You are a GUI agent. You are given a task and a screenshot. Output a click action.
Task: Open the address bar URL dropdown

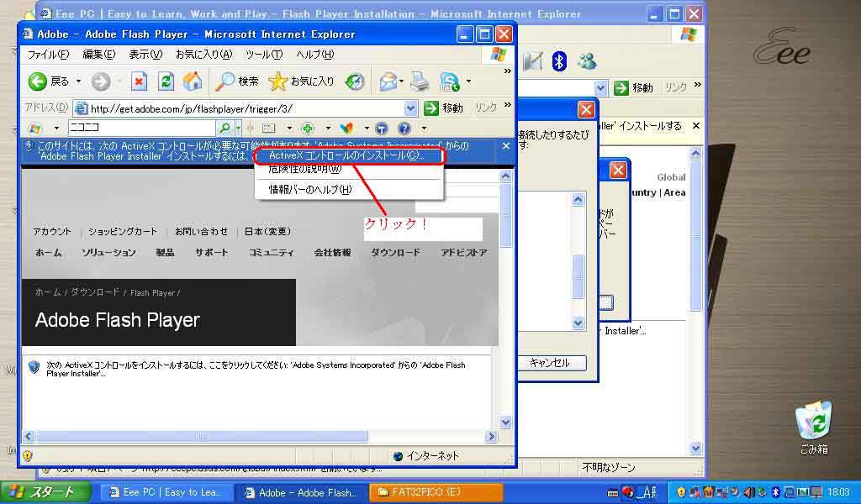[x=410, y=108]
